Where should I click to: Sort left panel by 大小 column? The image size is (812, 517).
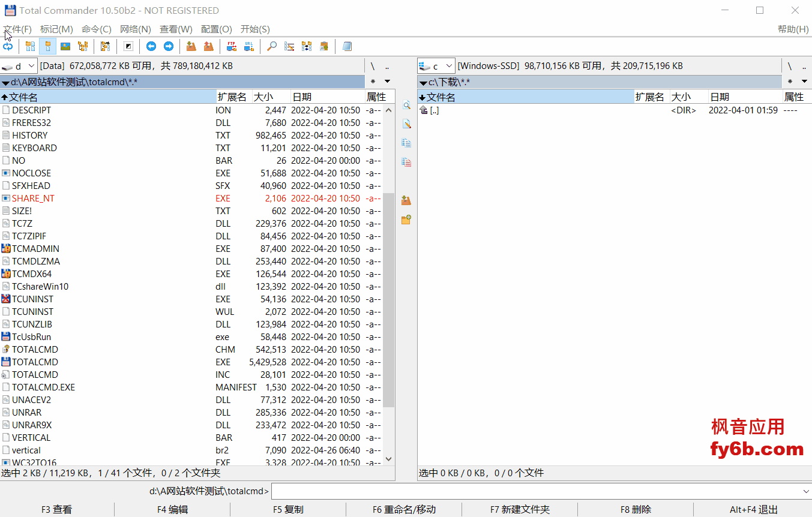tap(271, 97)
